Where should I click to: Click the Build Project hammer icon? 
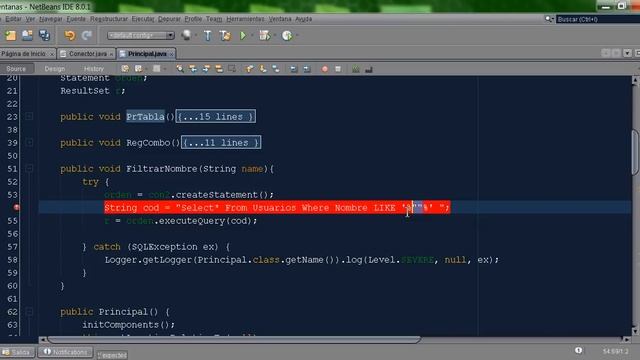pyautogui.click(x=207, y=36)
